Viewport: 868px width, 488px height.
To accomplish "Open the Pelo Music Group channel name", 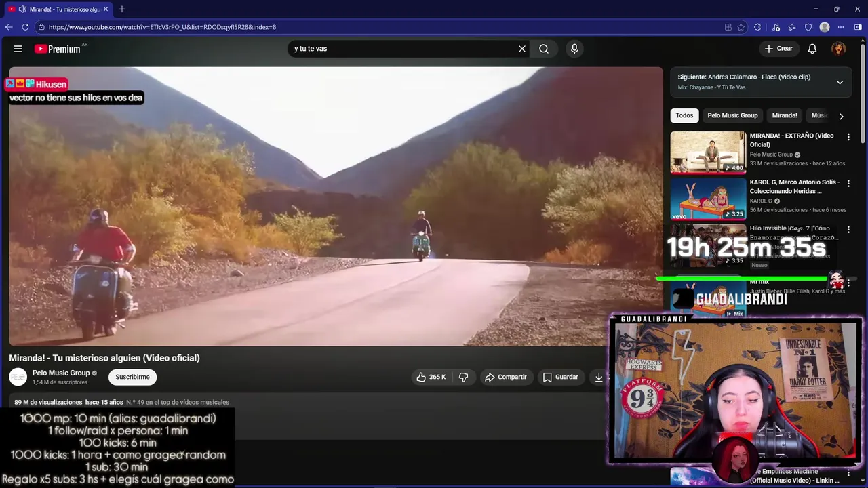I will (x=61, y=373).
